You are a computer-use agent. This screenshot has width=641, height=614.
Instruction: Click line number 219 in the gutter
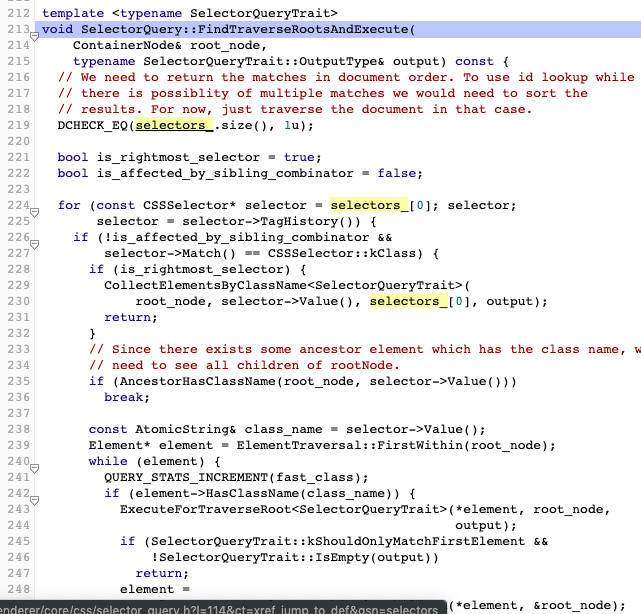click(15, 125)
